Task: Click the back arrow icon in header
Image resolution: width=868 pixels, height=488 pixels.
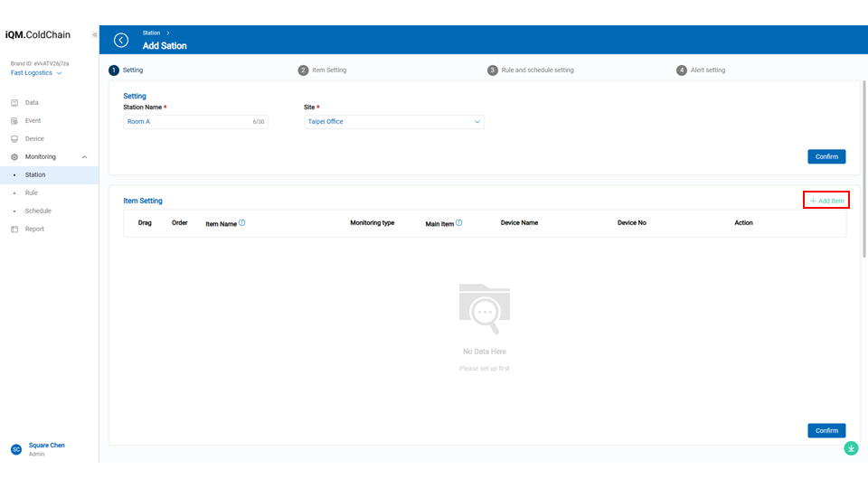Action: point(121,40)
